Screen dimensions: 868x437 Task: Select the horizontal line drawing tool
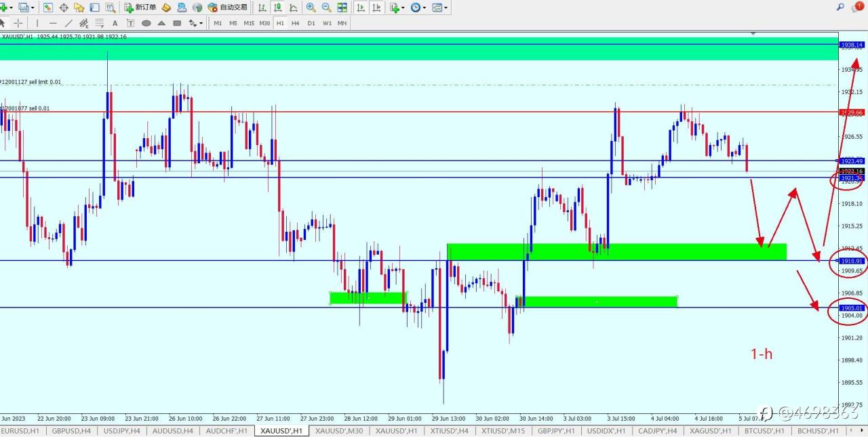tap(53, 23)
